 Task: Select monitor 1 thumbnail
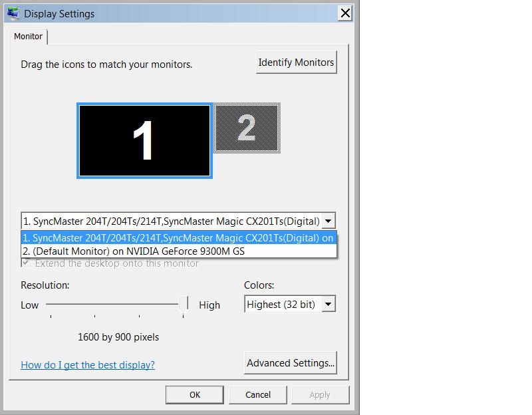pyautogui.click(x=144, y=140)
